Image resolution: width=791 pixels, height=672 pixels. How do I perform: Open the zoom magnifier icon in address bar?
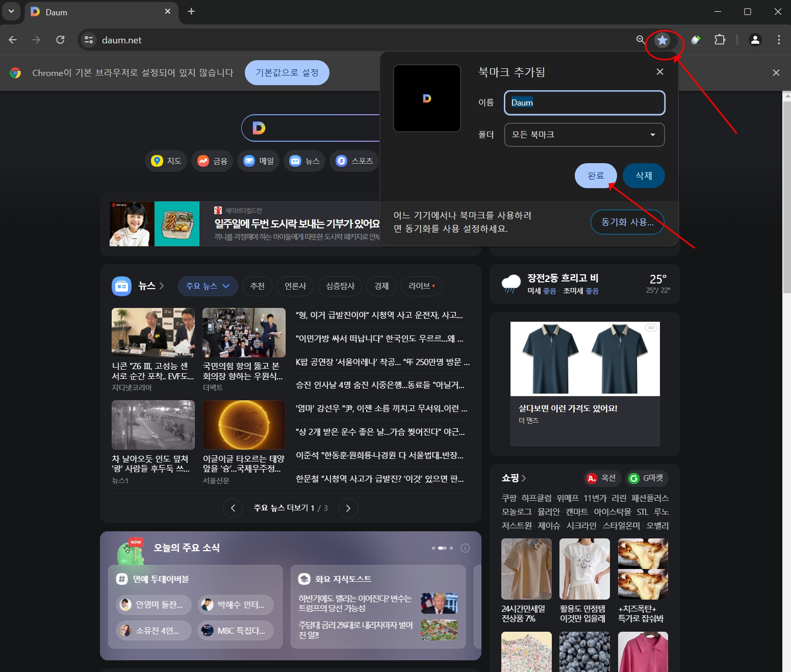[641, 40]
